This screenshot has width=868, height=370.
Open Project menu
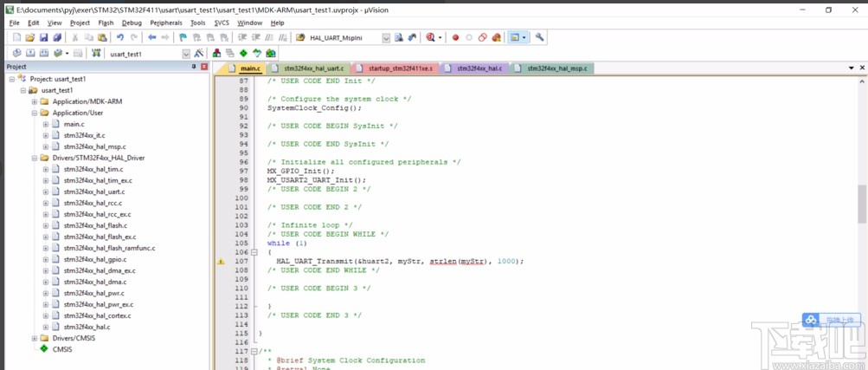[80, 23]
